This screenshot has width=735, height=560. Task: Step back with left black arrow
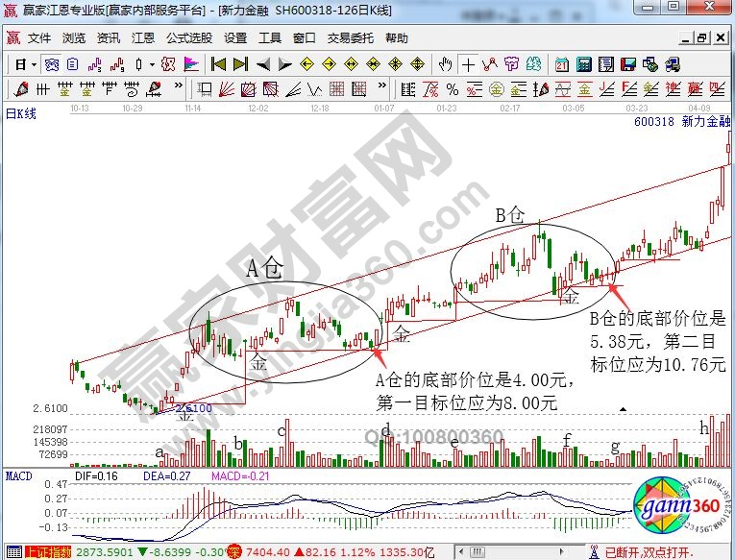pyautogui.click(x=263, y=64)
